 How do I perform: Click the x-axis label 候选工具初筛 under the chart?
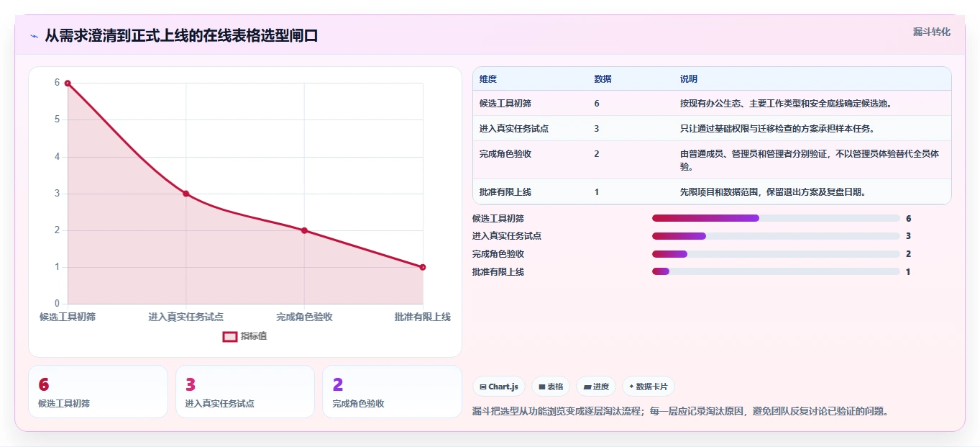coord(68,317)
